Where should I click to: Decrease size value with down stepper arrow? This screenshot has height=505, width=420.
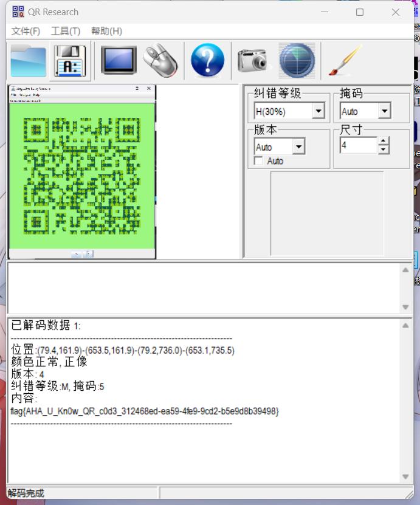tap(384, 149)
